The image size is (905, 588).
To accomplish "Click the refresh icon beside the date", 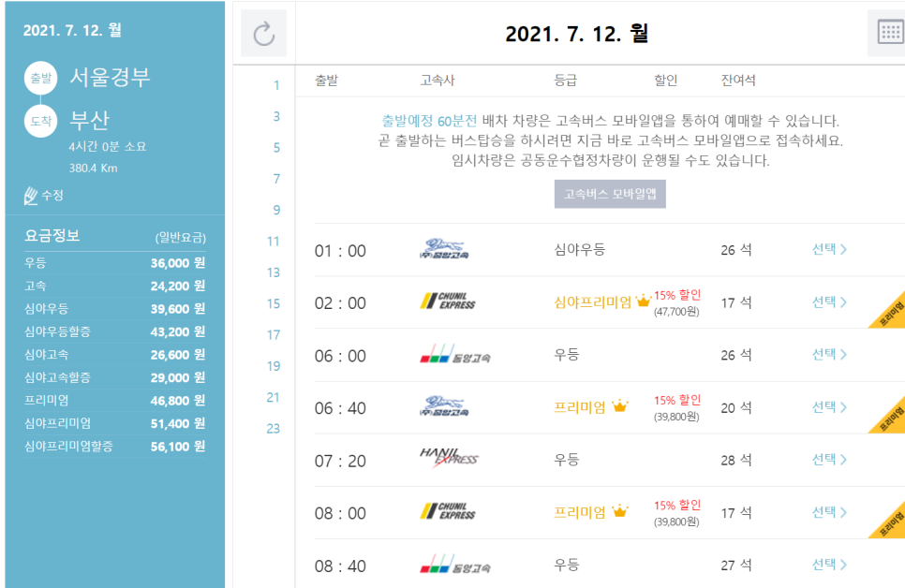I will [263, 34].
